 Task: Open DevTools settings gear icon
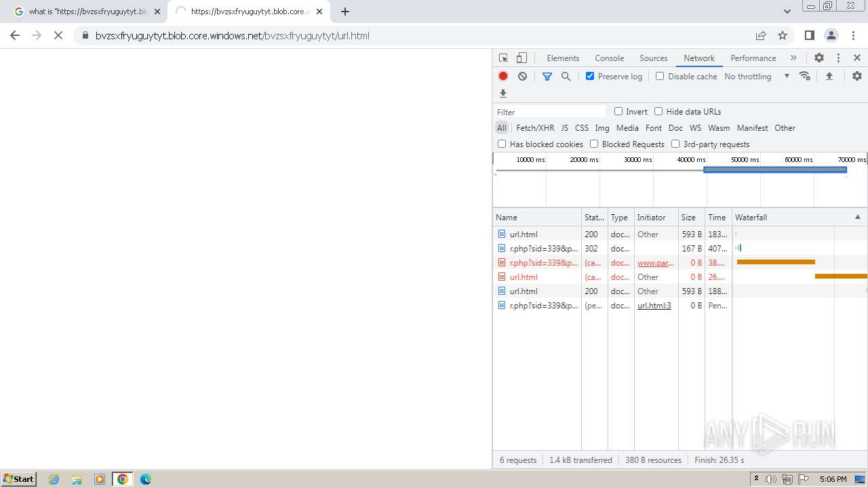tap(819, 58)
